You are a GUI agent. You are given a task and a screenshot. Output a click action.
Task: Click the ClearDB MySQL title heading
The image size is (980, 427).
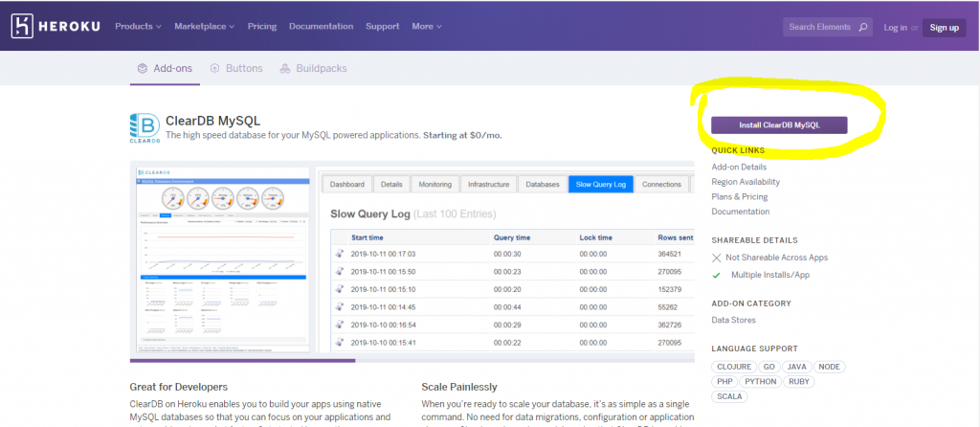point(212,121)
